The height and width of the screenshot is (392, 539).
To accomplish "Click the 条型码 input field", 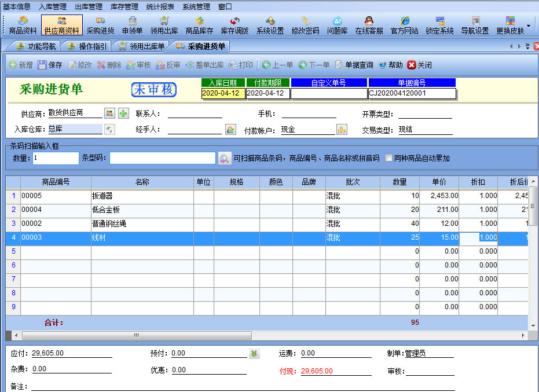I will (x=162, y=158).
